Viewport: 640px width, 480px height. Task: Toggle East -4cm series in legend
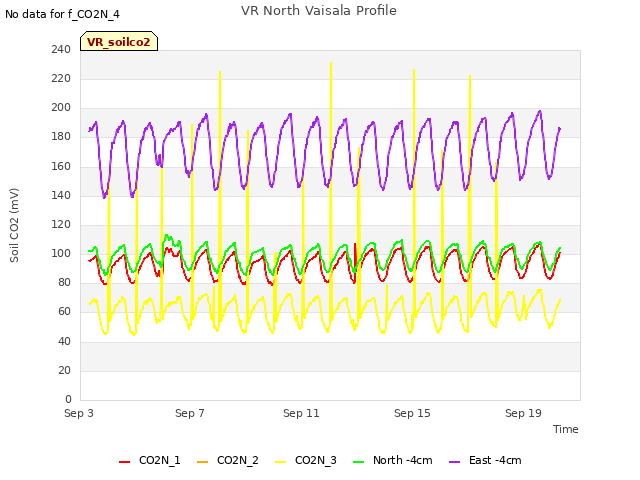point(485,460)
